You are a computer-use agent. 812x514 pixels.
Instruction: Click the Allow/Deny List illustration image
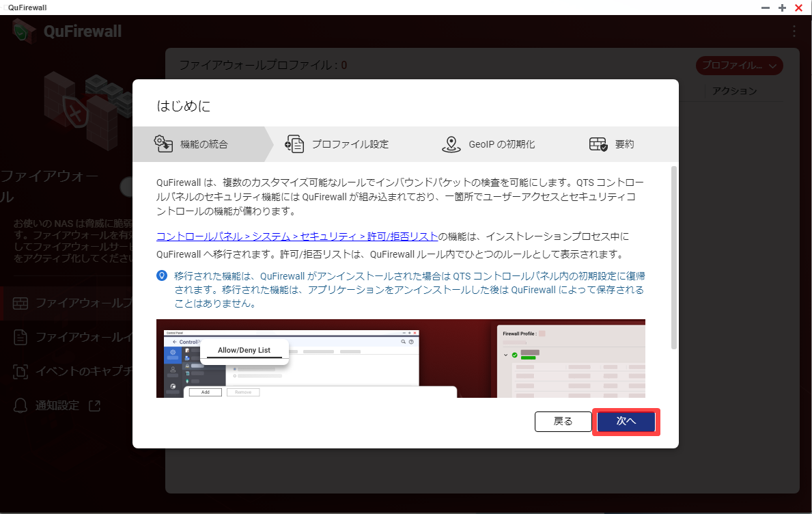[401, 359]
